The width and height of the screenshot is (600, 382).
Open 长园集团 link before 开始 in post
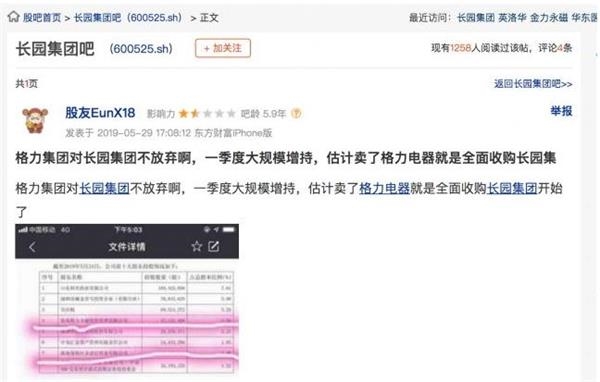click(512, 188)
